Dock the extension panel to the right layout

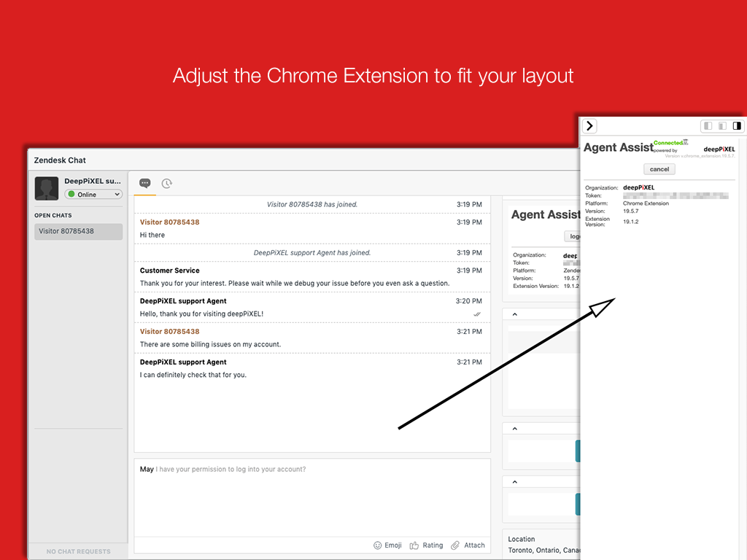[737, 126]
